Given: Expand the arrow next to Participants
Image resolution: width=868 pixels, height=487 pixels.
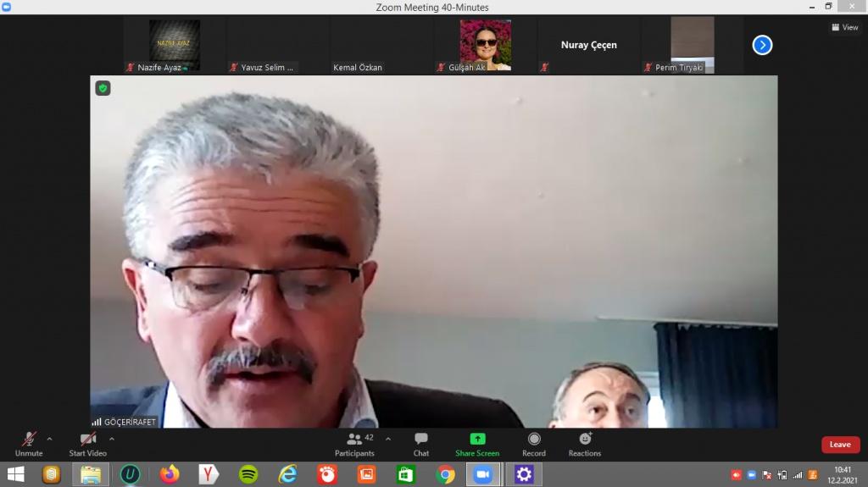Looking at the screenshot, I should pyautogui.click(x=388, y=439).
